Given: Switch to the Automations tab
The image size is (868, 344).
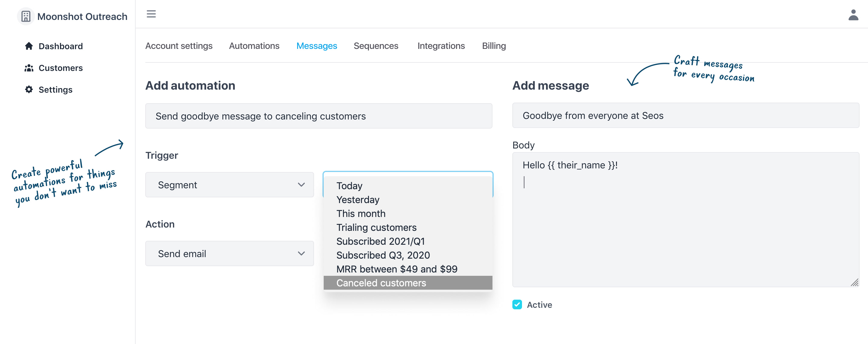Looking at the screenshot, I should tap(254, 46).
